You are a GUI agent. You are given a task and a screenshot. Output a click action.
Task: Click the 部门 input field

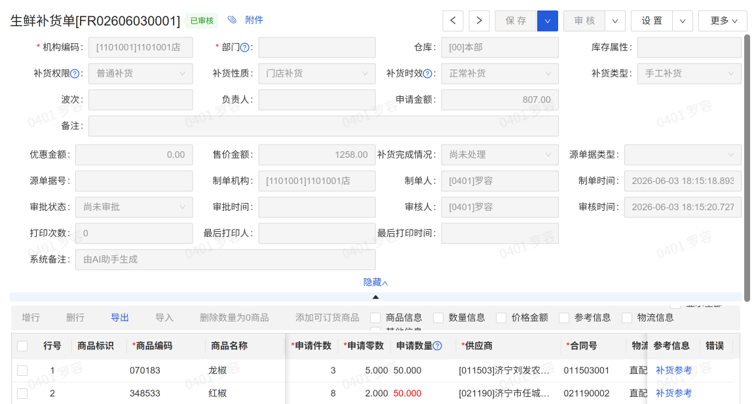317,47
